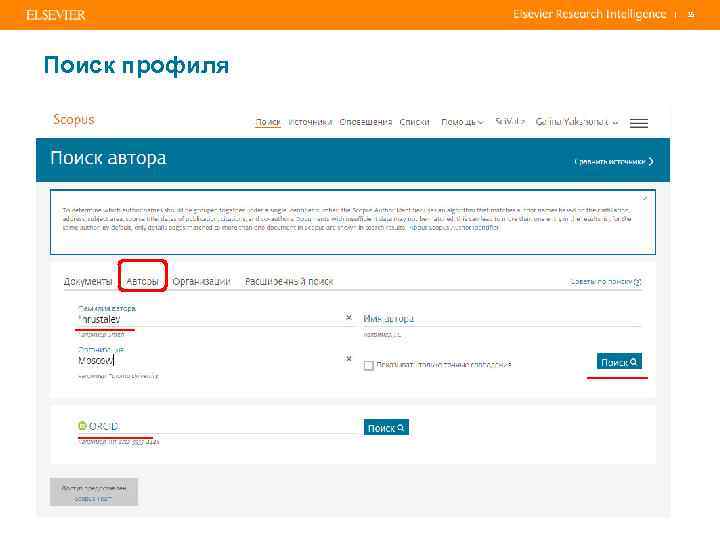Viewport: 720px width, 540px height.
Task: Switch to the Документы tab
Action: (88, 281)
